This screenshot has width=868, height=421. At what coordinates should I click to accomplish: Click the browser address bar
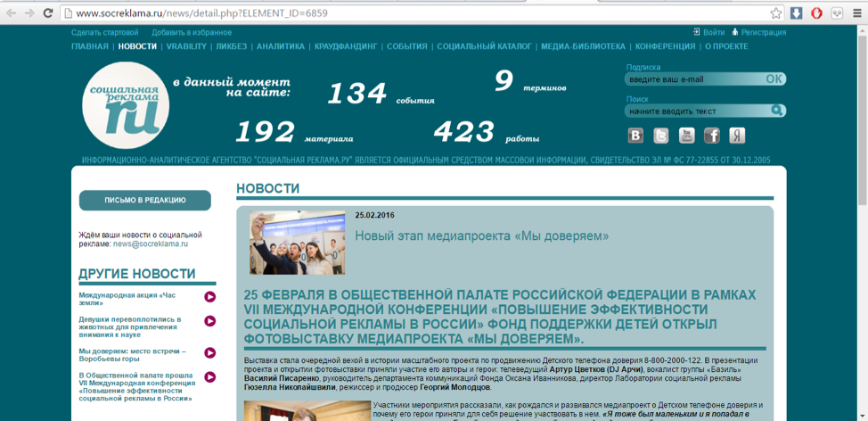pos(415,12)
